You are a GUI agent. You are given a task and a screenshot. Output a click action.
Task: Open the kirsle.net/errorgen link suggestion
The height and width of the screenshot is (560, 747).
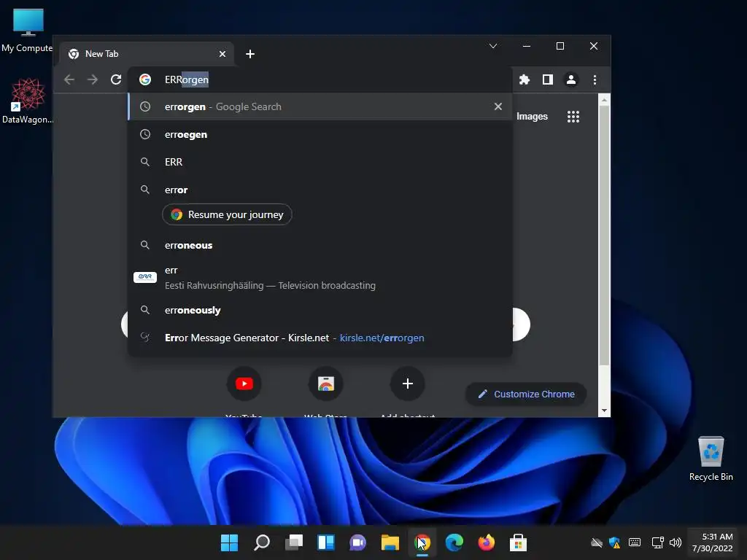[x=320, y=338]
